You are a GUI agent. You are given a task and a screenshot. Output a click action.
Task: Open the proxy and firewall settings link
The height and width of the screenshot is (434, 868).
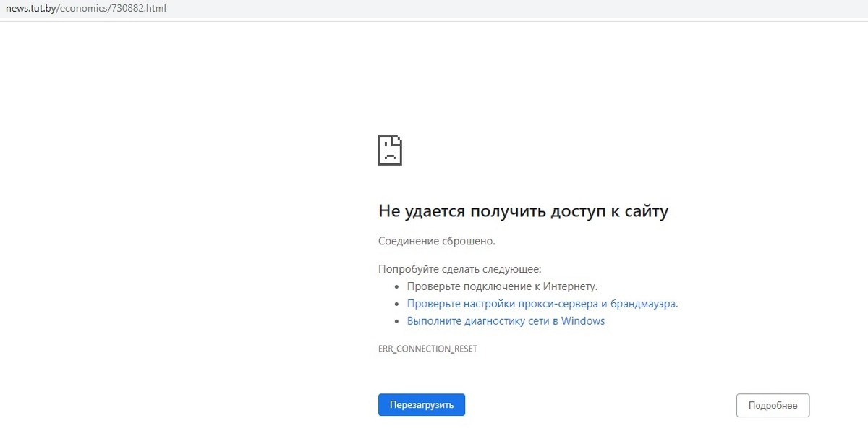tap(542, 303)
